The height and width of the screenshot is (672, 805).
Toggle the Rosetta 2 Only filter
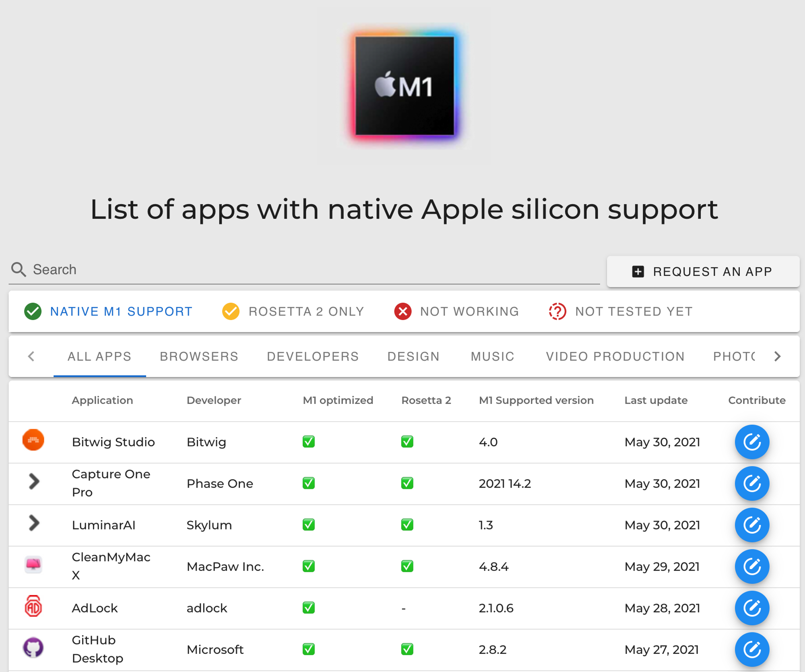coord(293,311)
